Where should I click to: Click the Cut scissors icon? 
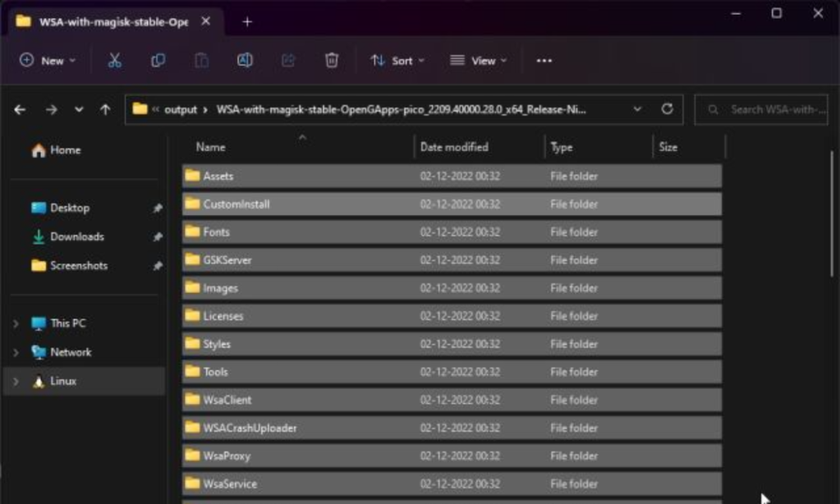115,61
